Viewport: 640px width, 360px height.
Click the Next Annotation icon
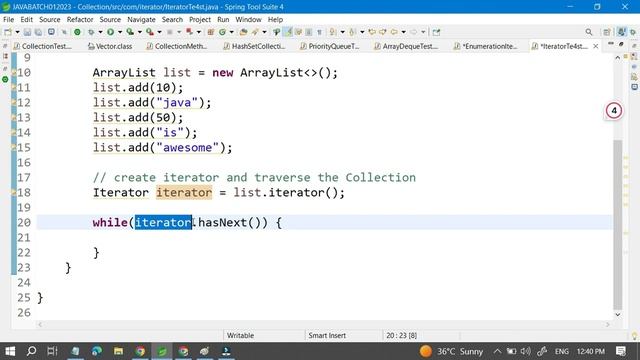[333, 32]
